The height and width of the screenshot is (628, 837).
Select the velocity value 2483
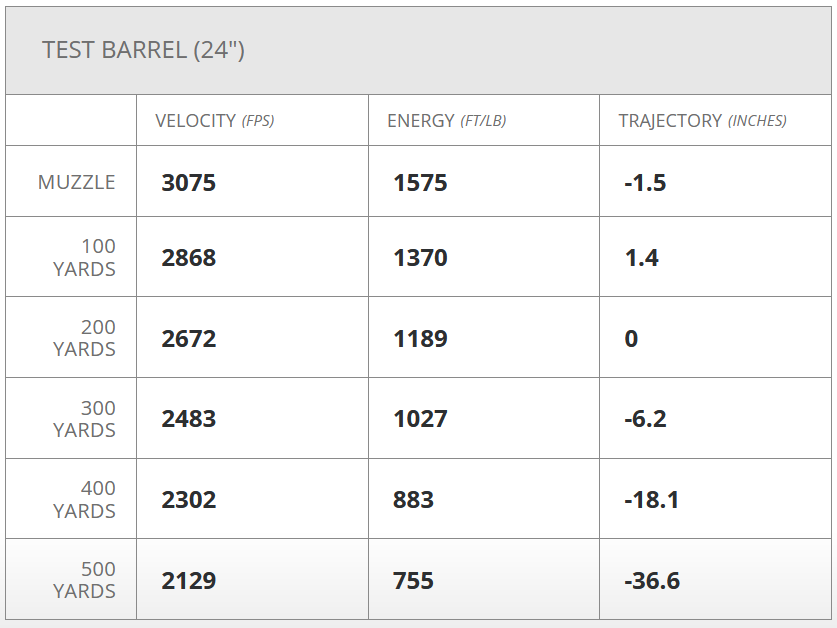coord(189,419)
